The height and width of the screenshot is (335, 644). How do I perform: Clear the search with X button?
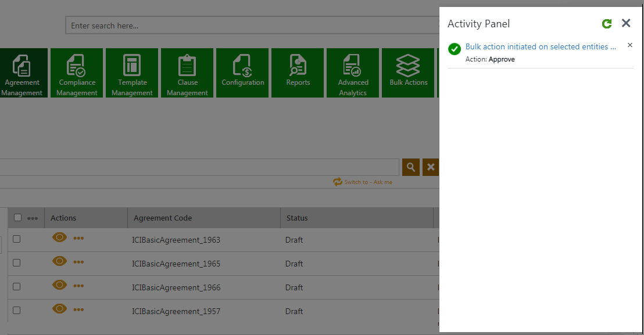point(430,167)
